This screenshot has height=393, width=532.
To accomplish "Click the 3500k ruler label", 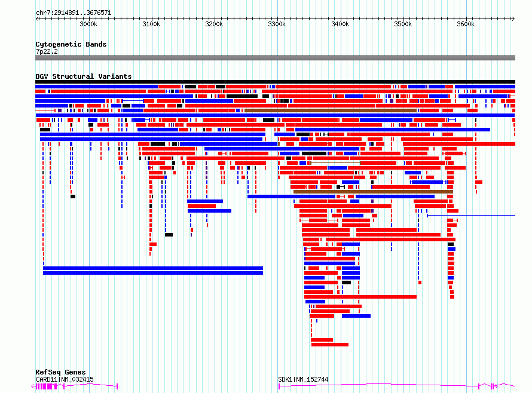I will (x=403, y=24).
